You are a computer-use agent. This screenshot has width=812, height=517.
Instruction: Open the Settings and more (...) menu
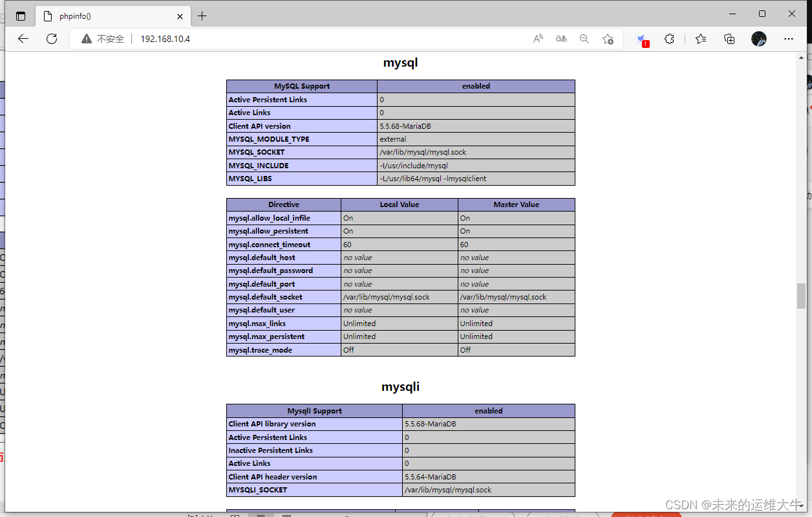(789, 39)
